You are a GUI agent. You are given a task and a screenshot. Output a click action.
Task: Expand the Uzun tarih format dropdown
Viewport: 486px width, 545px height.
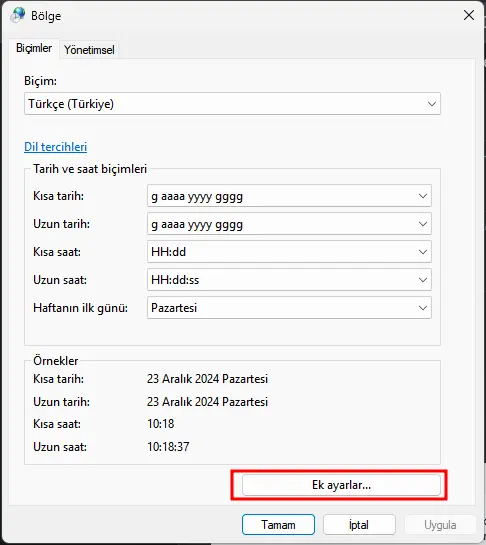289,224
